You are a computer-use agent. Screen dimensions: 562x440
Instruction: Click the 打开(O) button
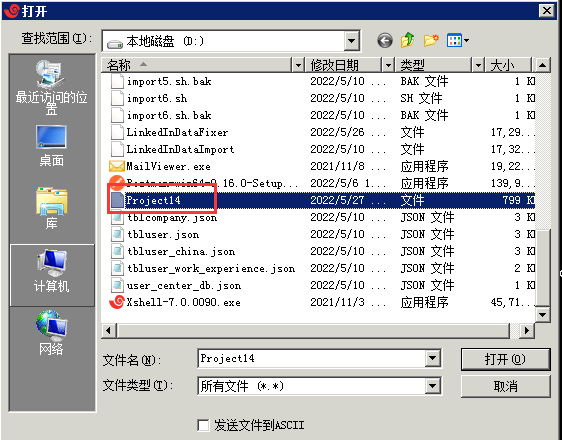[x=505, y=359]
